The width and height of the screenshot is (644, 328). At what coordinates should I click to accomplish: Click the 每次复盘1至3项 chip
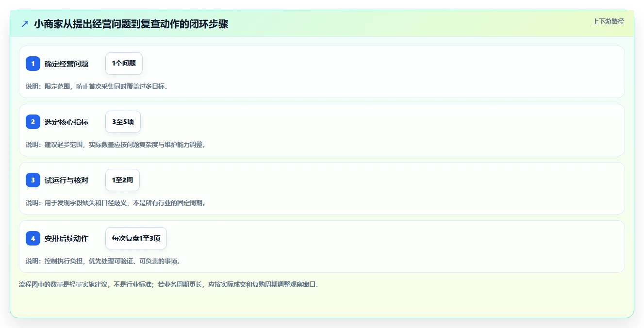pyautogui.click(x=136, y=238)
